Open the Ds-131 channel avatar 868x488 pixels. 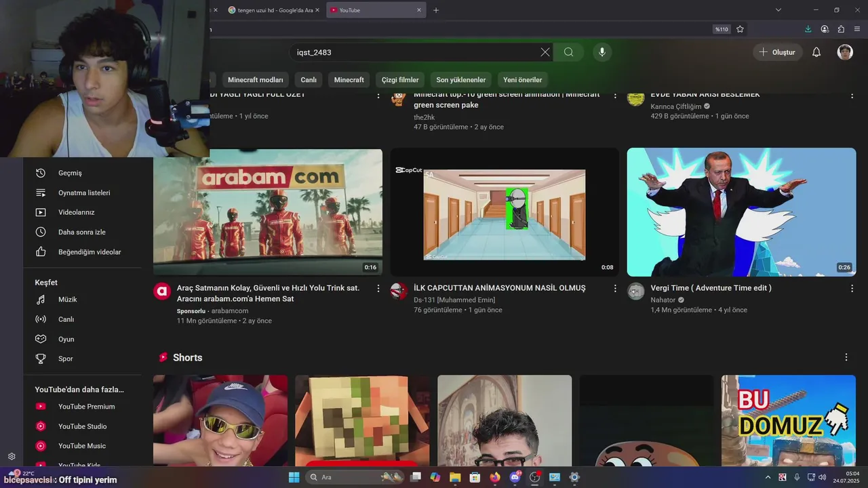click(x=399, y=291)
